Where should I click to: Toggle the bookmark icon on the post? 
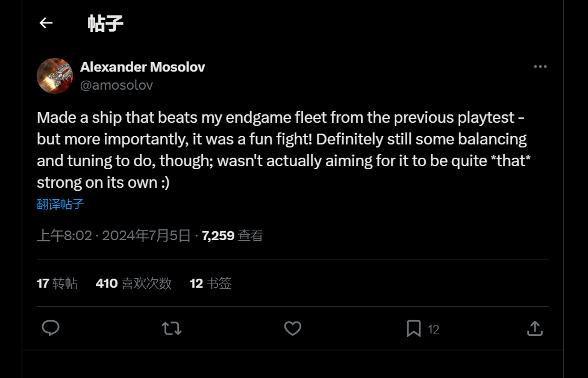413,328
